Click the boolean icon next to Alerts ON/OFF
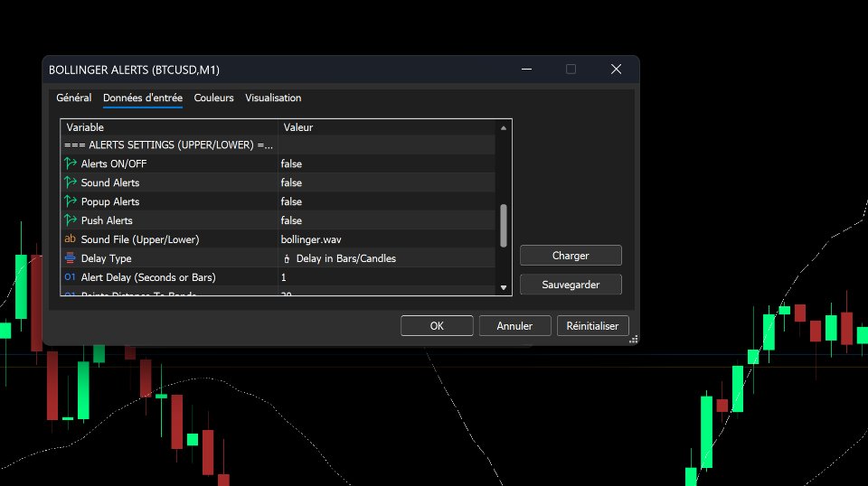Viewport: 868px width, 486px height. tap(71, 164)
